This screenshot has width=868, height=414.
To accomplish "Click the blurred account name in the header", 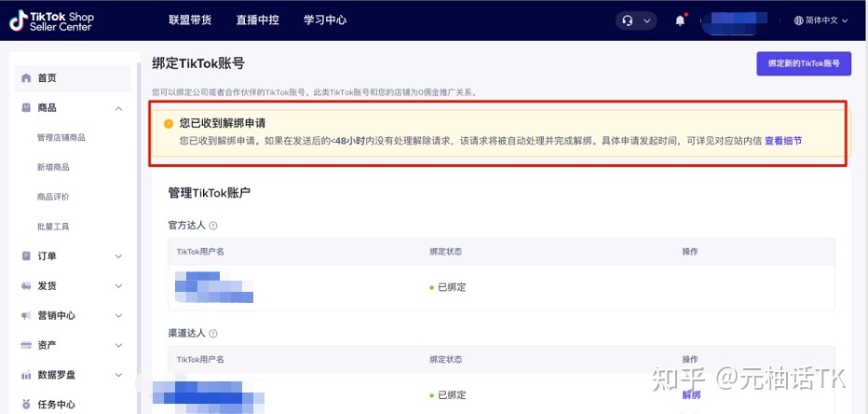I will click(x=735, y=22).
